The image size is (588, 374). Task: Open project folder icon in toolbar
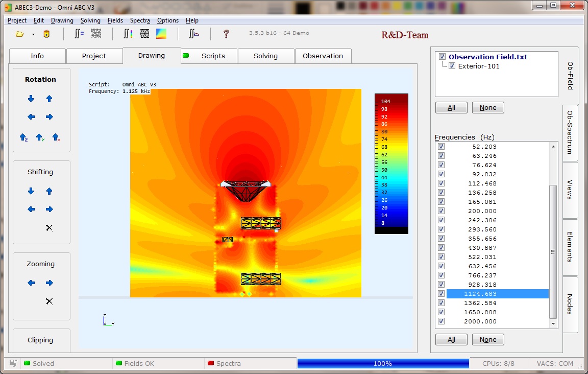[19, 34]
